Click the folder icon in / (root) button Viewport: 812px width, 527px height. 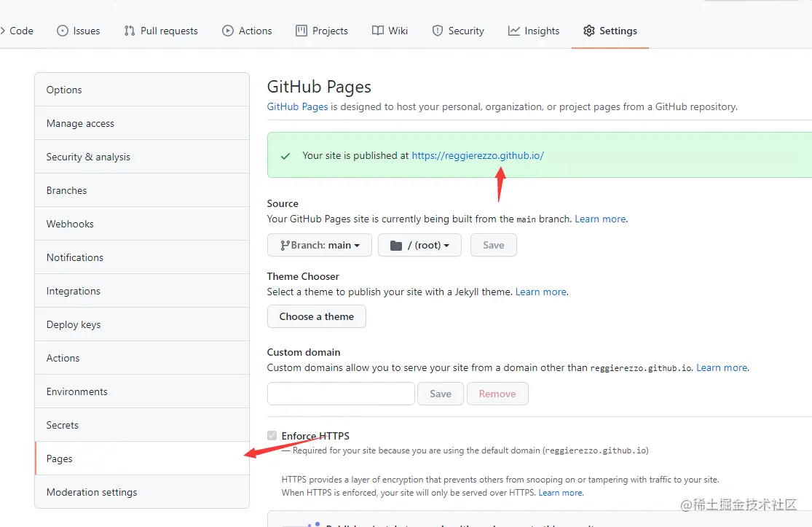[x=396, y=245]
